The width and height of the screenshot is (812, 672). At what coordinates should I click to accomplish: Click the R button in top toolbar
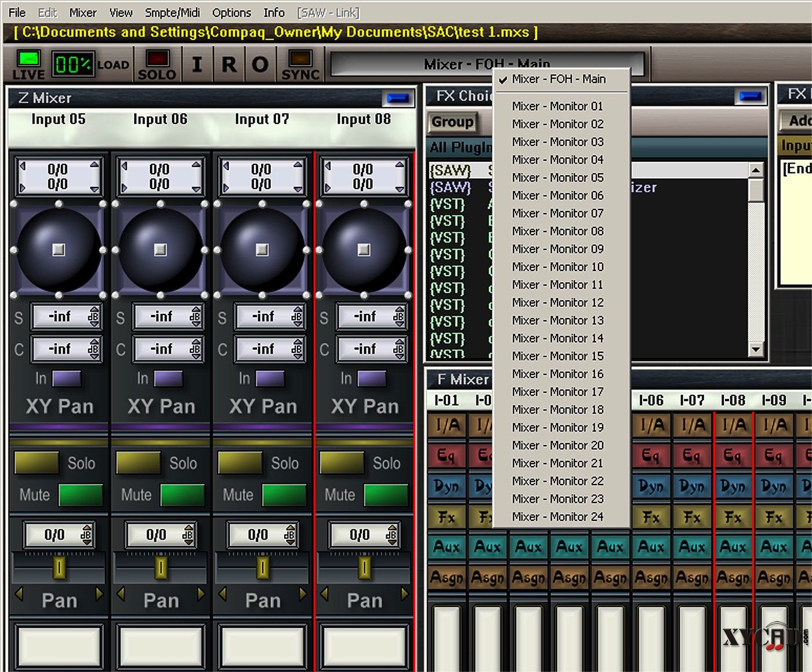(x=229, y=64)
